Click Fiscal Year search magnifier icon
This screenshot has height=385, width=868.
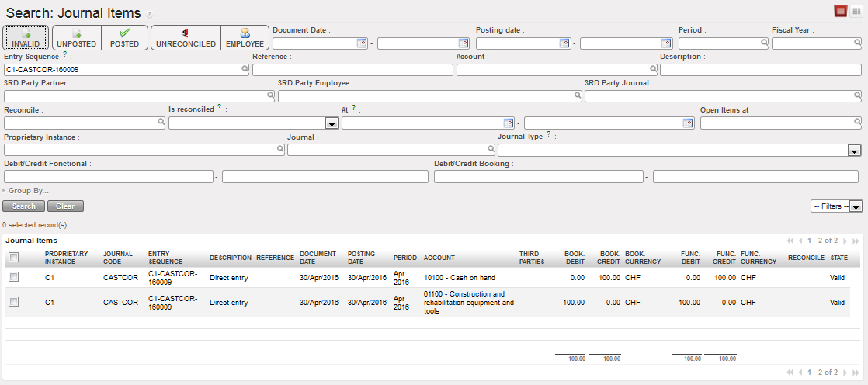point(856,43)
